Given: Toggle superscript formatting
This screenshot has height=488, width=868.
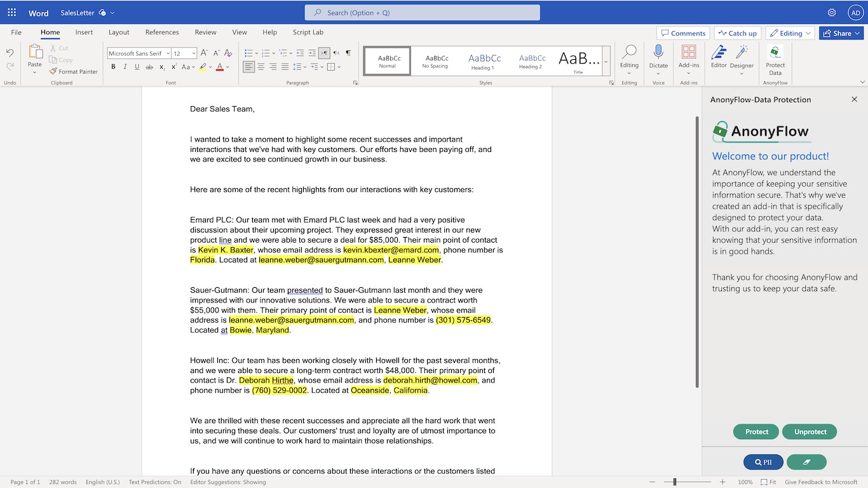Looking at the screenshot, I should [x=174, y=67].
